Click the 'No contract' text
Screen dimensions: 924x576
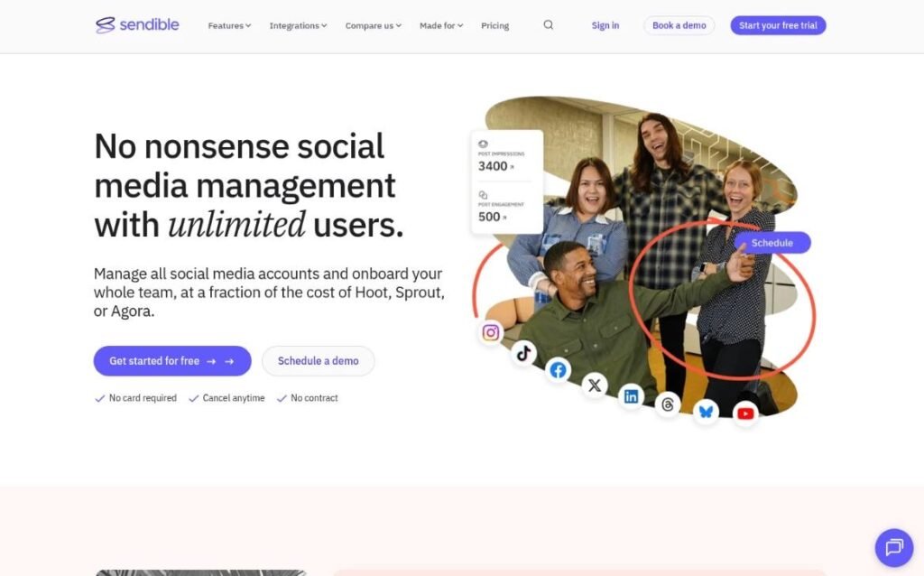tap(314, 398)
